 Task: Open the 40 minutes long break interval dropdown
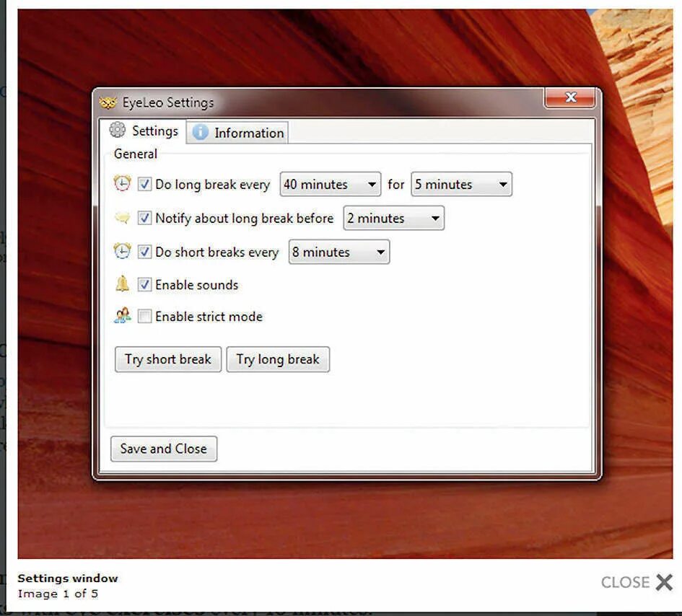coord(331,185)
